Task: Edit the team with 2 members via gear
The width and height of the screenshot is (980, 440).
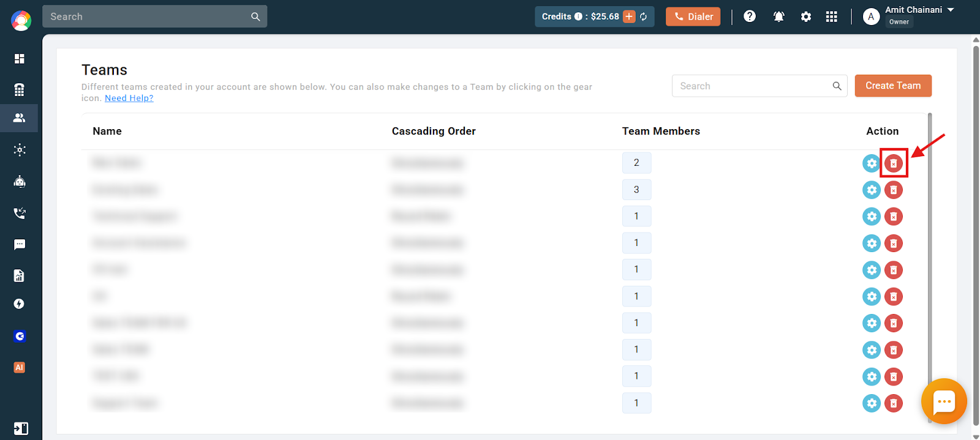Action: pyautogui.click(x=871, y=163)
